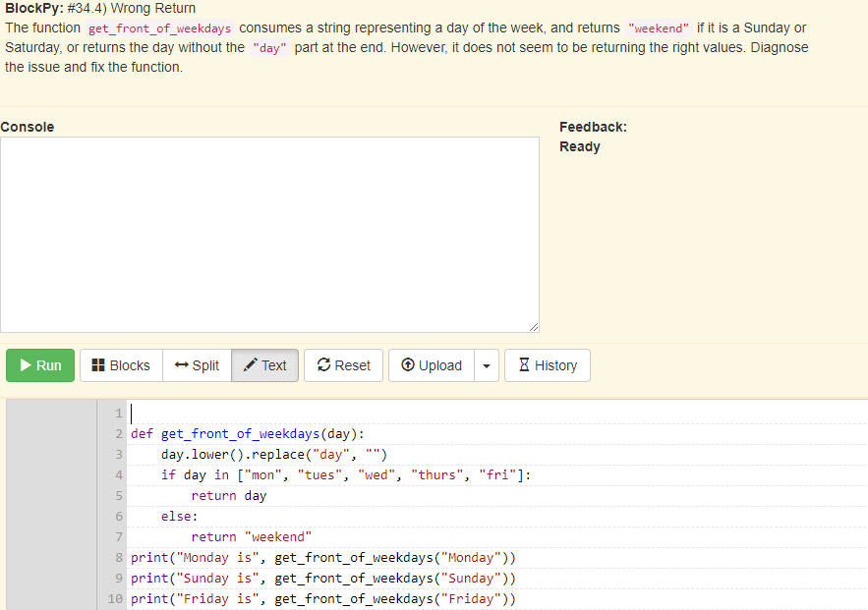The height and width of the screenshot is (610, 868).
Task: Click the hamburger icon beside Blocks label
Action: pos(96,365)
